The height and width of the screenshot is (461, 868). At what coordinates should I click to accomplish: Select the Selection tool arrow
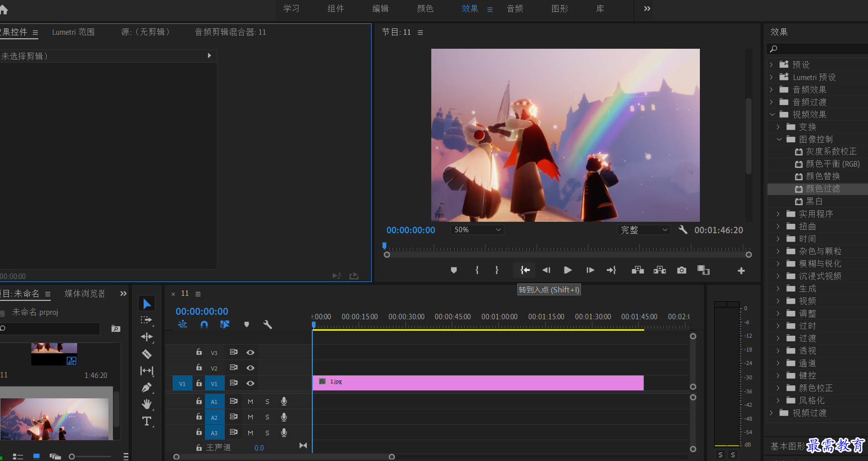tap(147, 303)
